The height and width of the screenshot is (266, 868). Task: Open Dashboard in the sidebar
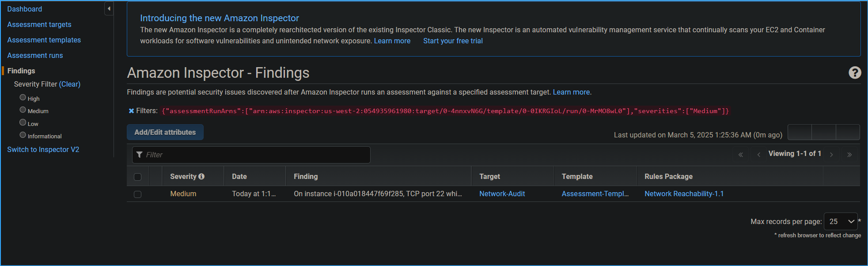25,9
